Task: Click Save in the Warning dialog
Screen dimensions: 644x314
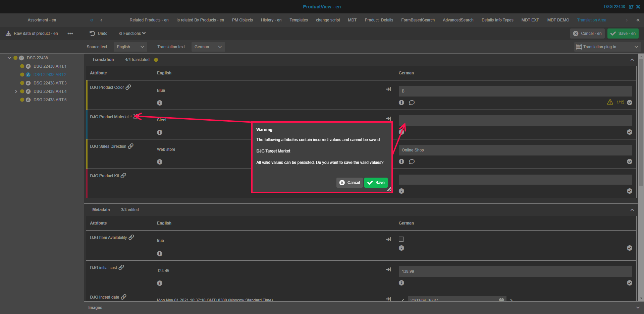Action: (x=376, y=183)
